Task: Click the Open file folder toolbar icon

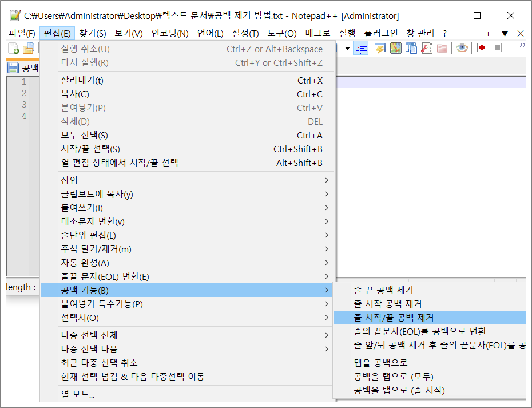Action: point(29,48)
